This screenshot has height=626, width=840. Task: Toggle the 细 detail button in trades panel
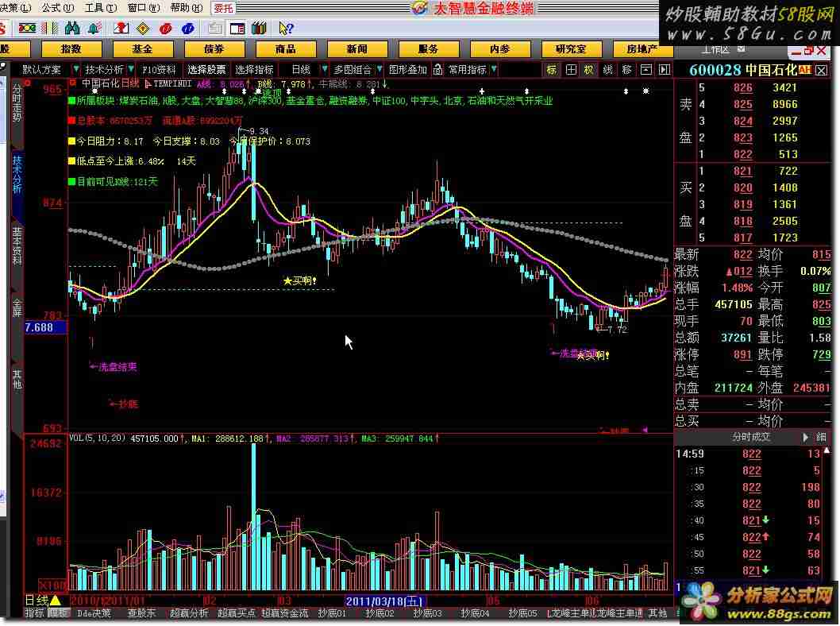point(821,438)
